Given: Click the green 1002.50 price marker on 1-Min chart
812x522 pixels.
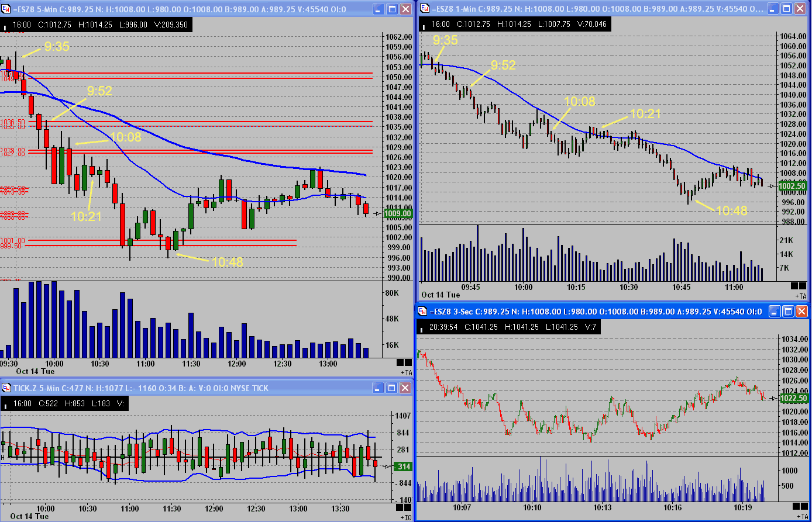Looking at the screenshot, I should click(793, 186).
